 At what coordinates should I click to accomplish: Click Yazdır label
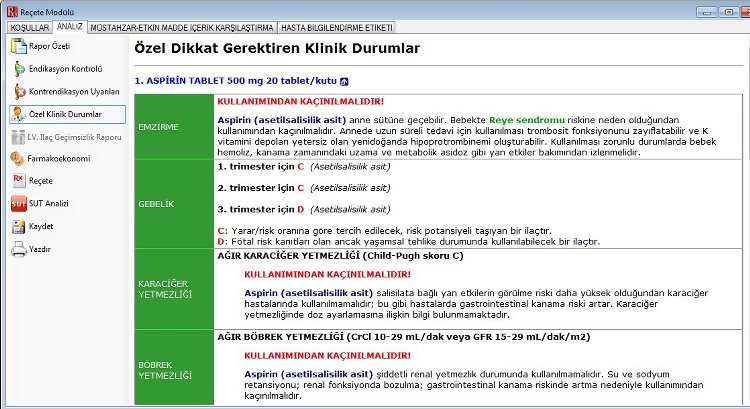(39, 249)
